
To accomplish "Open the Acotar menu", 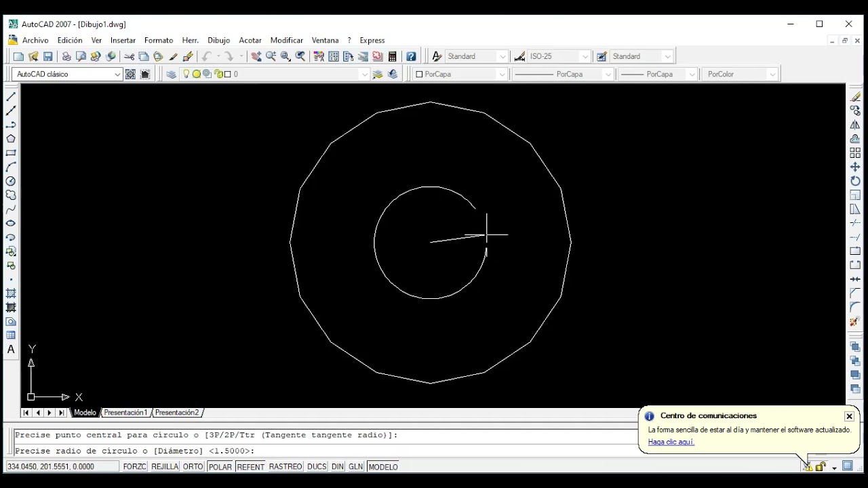I will click(250, 40).
